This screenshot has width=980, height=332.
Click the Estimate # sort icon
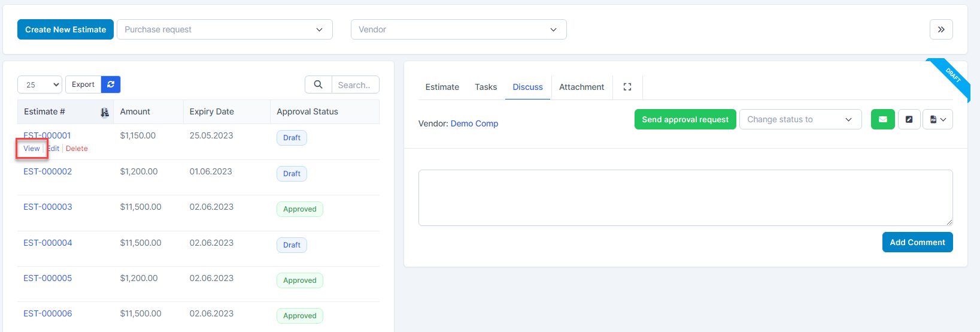pyautogui.click(x=105, y=112)
